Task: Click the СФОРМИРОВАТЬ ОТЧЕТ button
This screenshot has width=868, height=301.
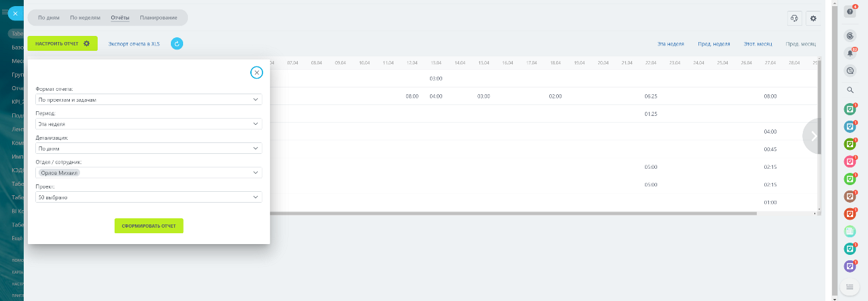Action: click(149, 226)
